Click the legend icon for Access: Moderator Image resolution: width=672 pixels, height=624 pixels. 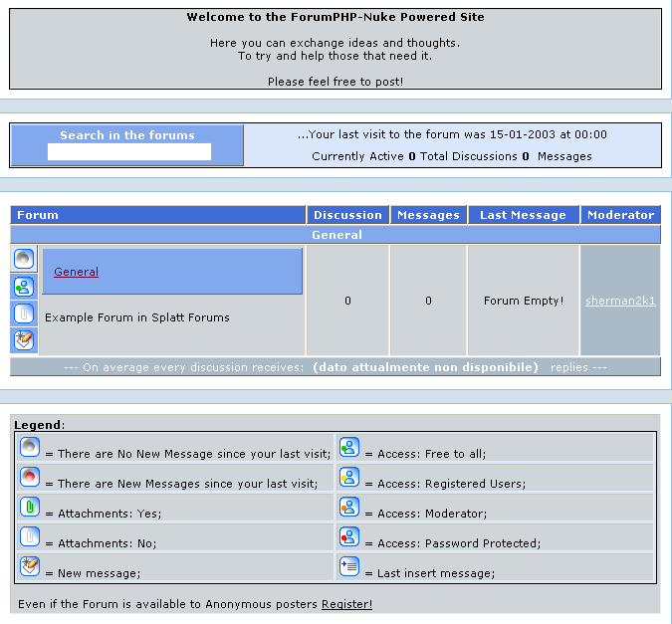[348, 507]
